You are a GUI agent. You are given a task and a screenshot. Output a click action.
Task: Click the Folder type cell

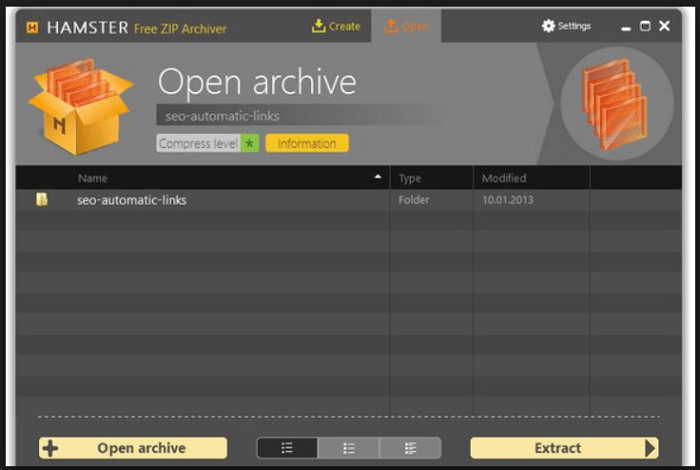pos(413,200)
